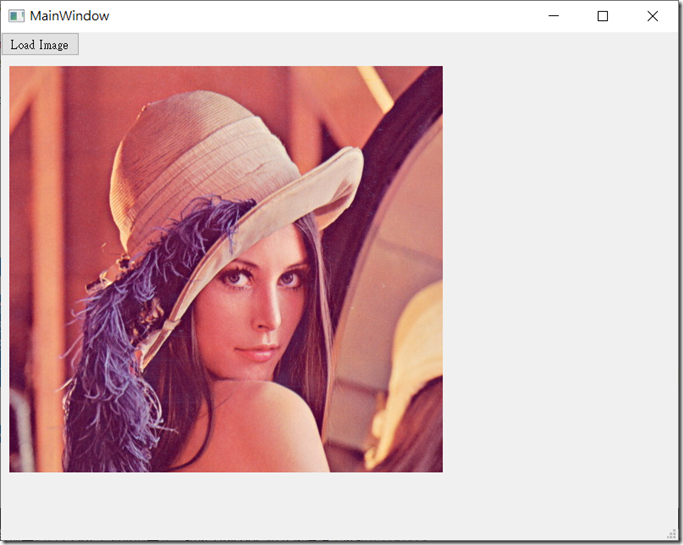
Task: Close the MainWindow window
Action: click(x=652, y=16)
